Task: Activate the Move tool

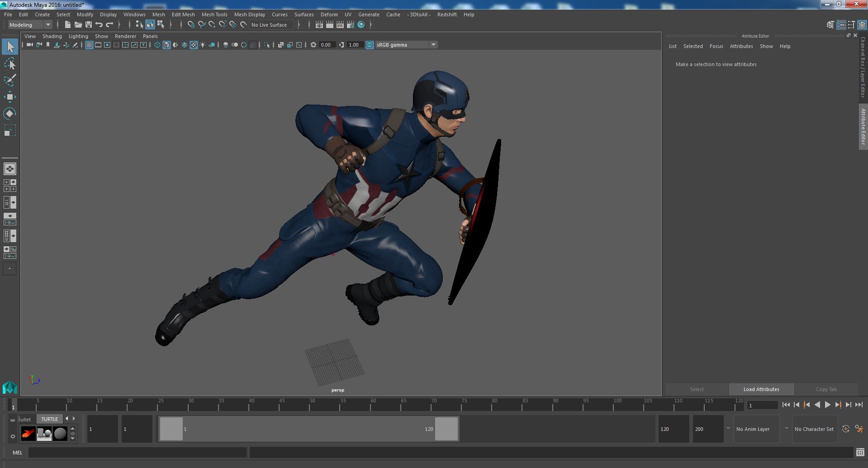Action: [10, 97]
